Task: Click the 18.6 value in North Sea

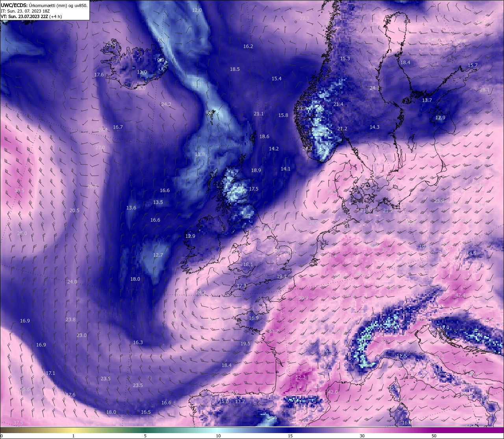Action: point(264,136)
